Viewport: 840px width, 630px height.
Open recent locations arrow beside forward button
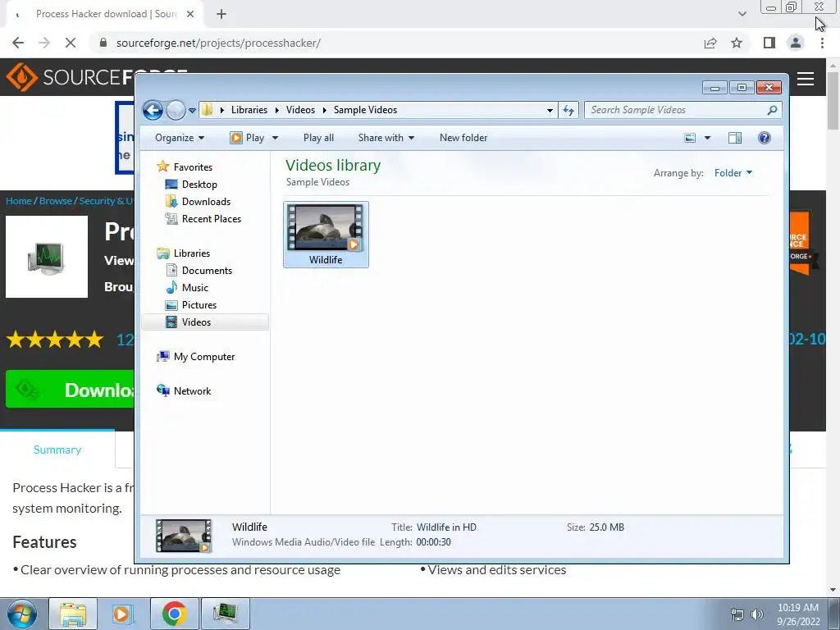[192, 111]
